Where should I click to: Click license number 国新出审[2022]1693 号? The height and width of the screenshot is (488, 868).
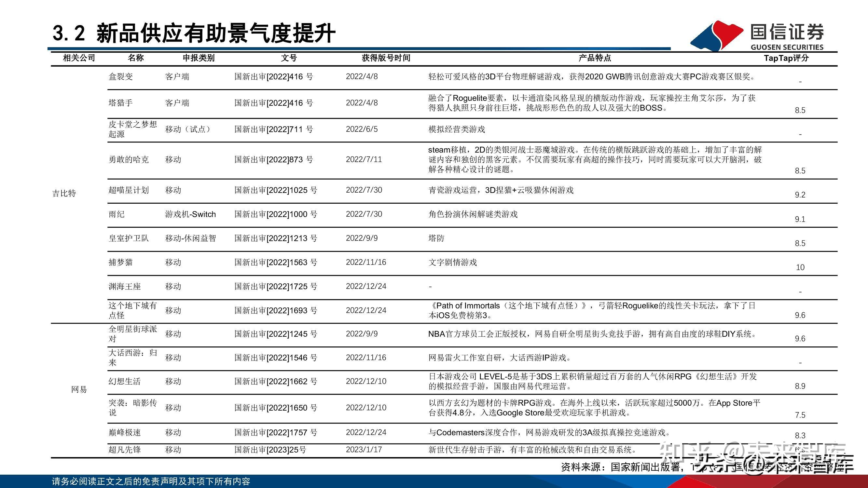276,310
